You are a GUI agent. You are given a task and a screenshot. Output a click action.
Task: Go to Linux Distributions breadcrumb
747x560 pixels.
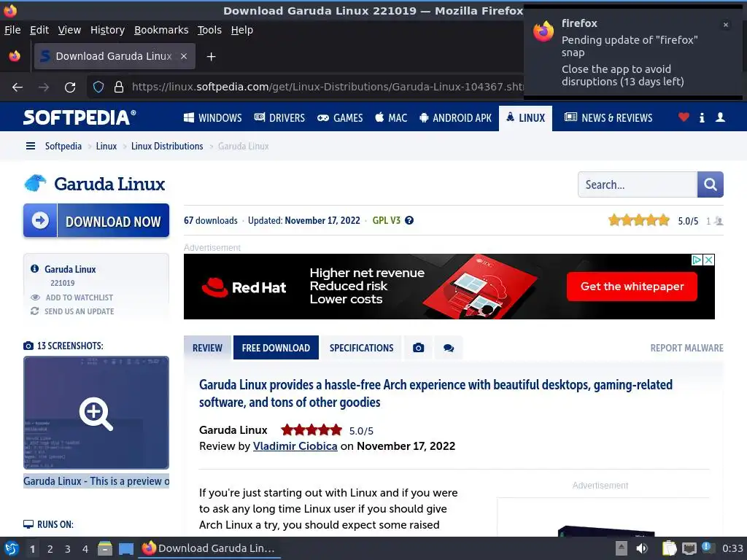click(x=167, y=146)
